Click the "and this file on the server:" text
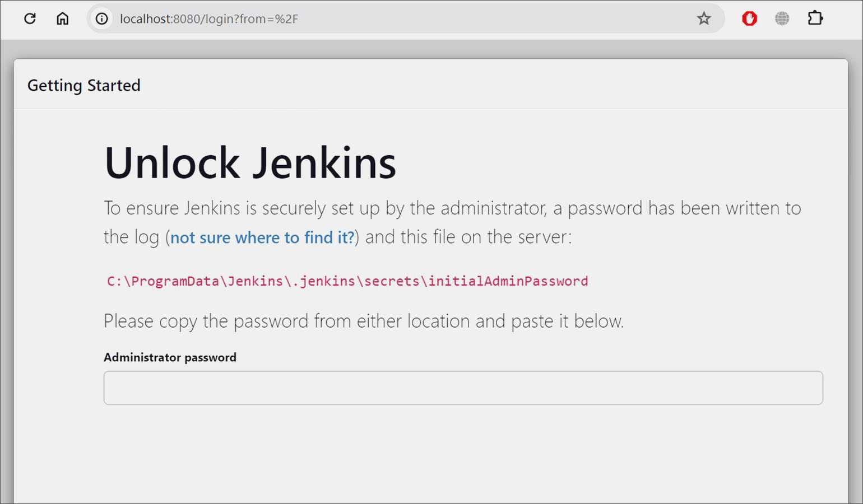863x504 pixels. click(x=468, y=237)
